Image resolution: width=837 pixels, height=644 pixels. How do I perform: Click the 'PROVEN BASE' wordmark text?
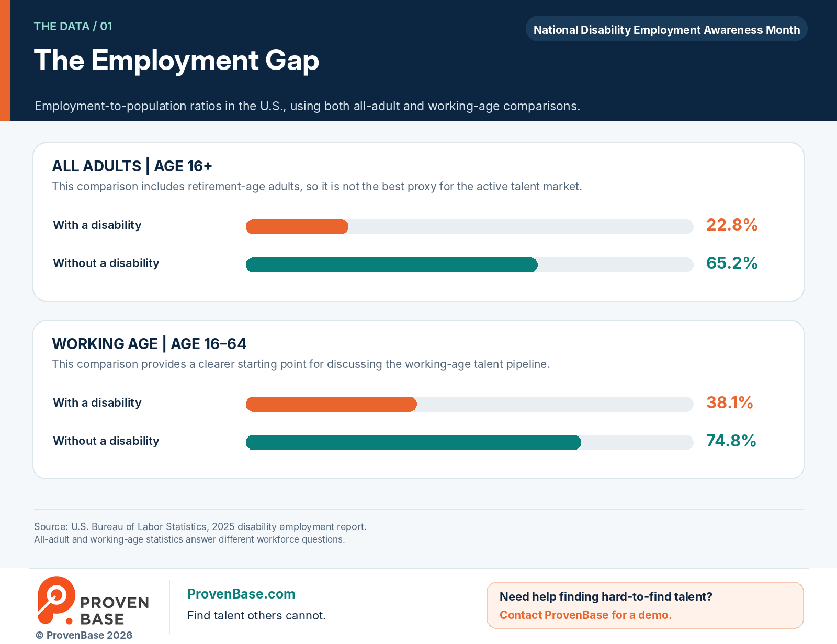115,611
